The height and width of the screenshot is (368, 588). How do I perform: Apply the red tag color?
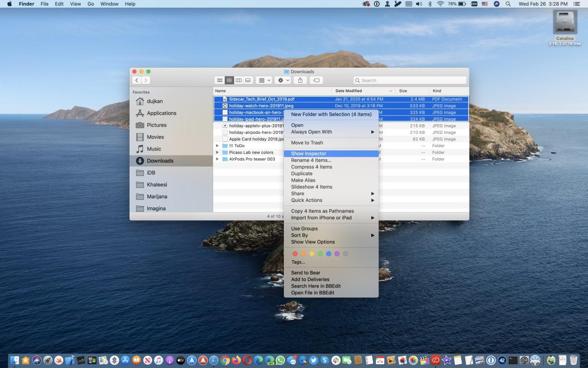295,253
